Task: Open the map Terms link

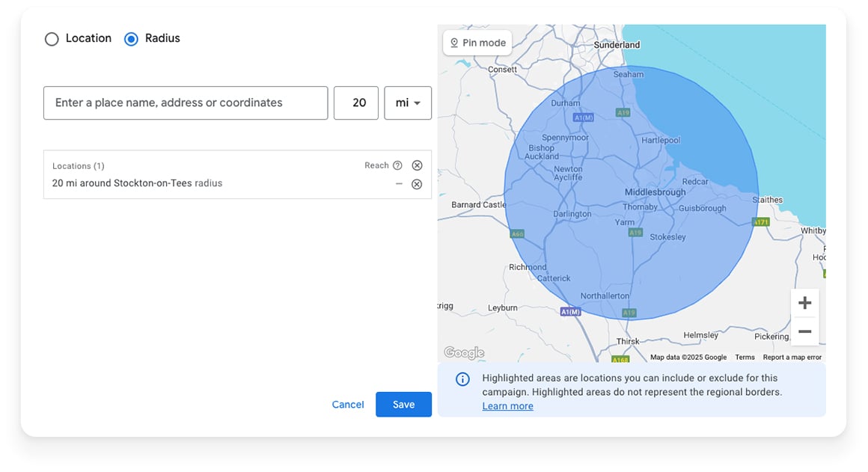Action: point(745,358)
